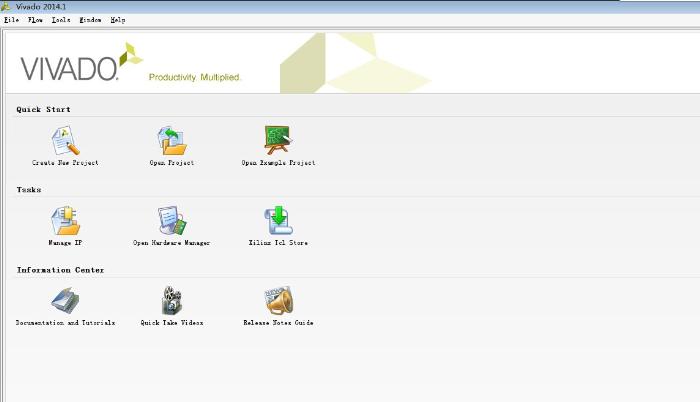The width and height of the screenshot is (700, 402).
Task: Launch the Manage IP icon
Action: (x=65, y=221)
